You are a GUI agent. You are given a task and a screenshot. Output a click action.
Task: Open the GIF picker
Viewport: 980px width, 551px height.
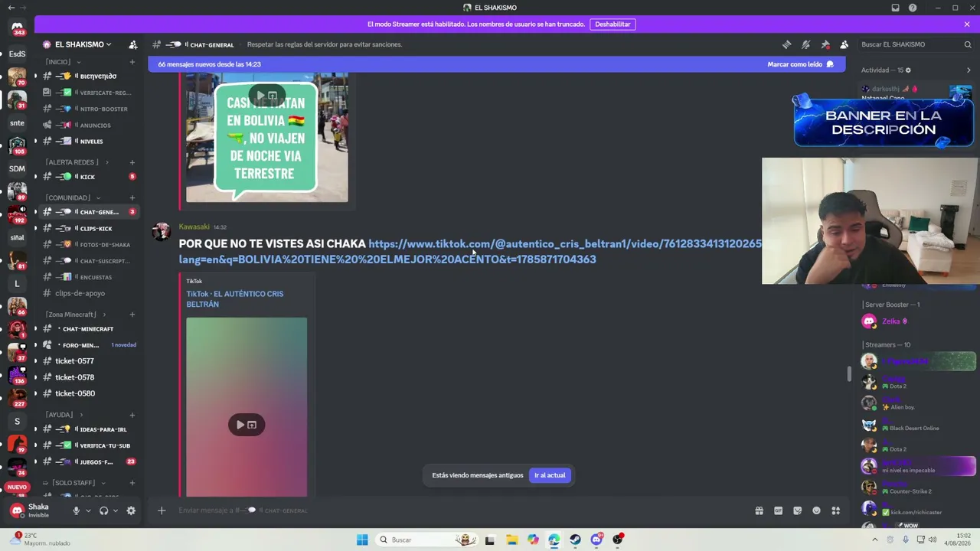coord(779,510)
